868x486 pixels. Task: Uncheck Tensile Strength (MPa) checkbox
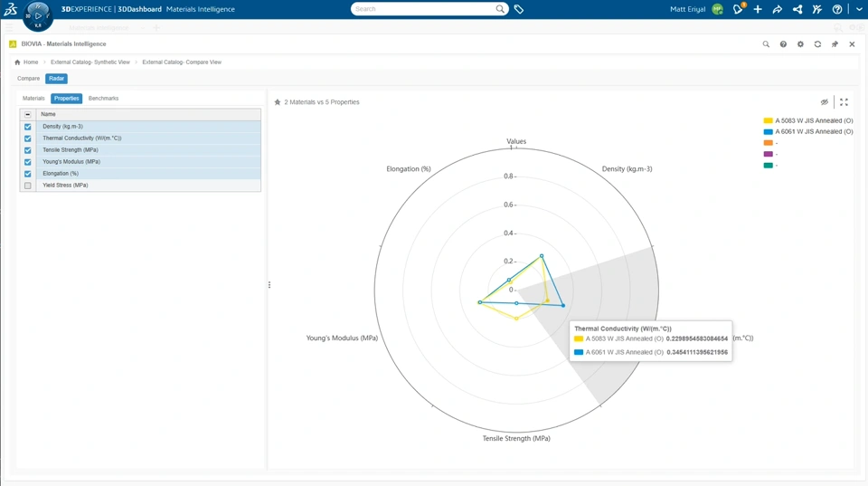point(28,150)
